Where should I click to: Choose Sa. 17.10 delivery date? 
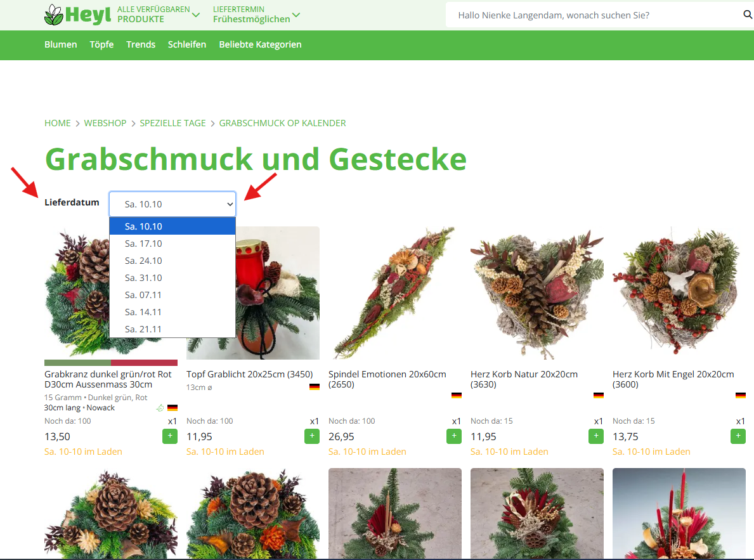click(172, 244)
